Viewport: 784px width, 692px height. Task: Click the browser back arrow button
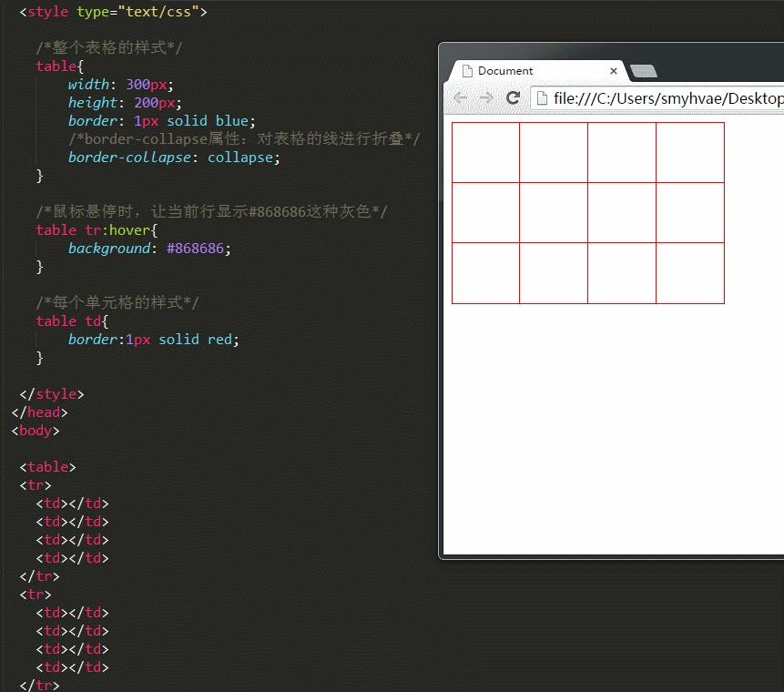coord(460,98)
